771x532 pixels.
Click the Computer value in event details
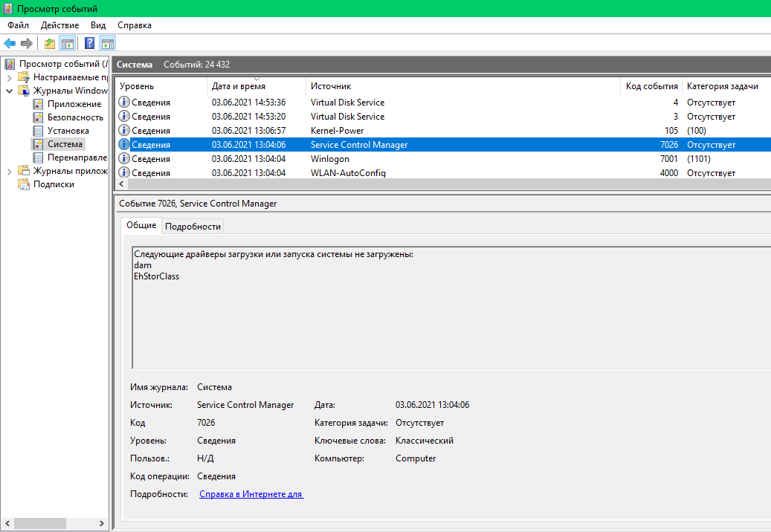[x=416, y=458]
